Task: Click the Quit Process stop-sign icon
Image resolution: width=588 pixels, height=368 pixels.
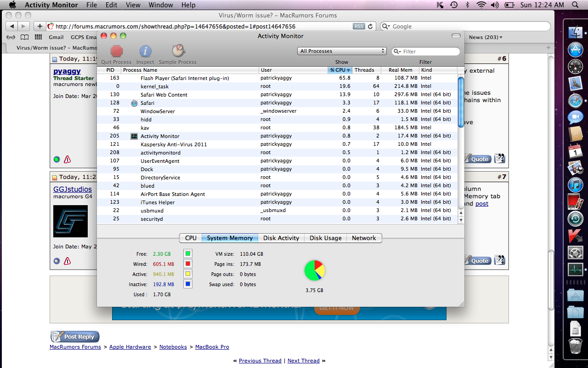Action: (x=117, y=51)
